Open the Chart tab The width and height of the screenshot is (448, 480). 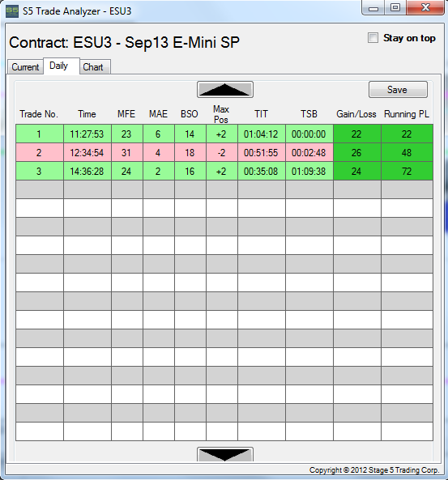pyautogui.click(x=95, y=66)
